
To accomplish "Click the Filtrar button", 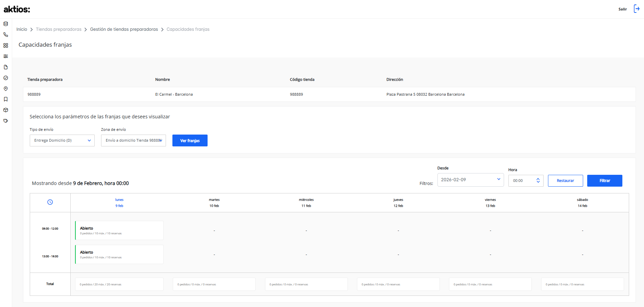I will [605, 181].
